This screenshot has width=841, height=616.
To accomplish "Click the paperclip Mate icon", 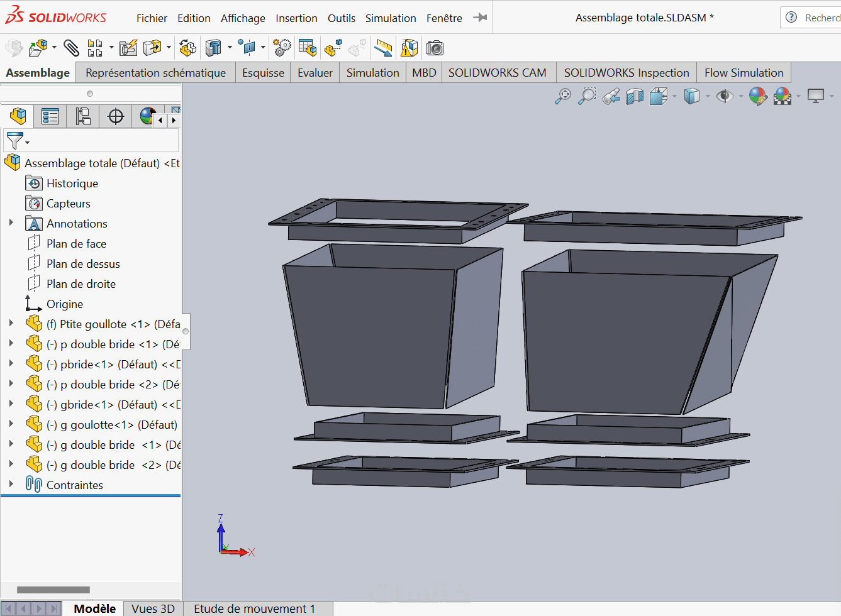I will point(71,48).
